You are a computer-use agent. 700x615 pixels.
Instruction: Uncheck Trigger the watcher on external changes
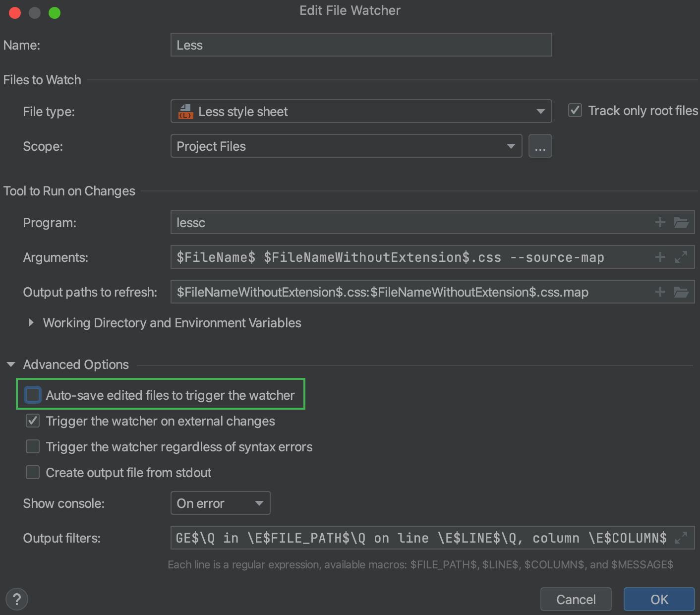point(32,421)
